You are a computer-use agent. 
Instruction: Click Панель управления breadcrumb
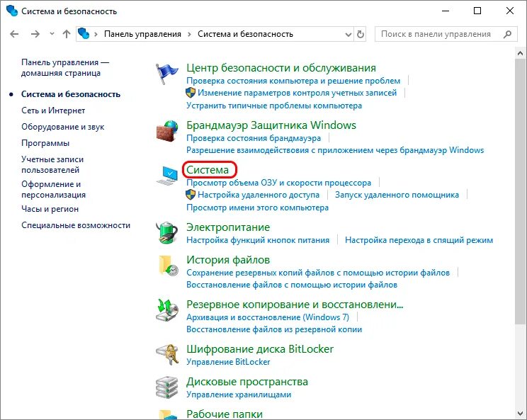(142, 34)
